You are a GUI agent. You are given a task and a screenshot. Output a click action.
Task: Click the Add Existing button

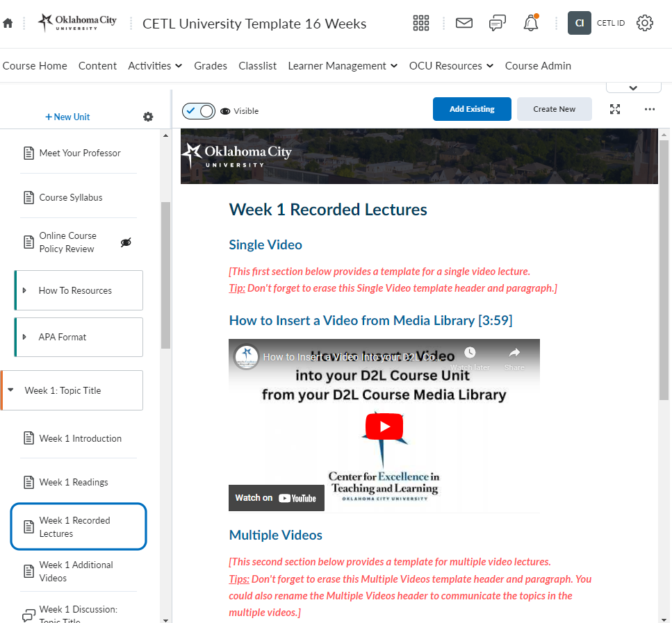[x=472, y=109]
